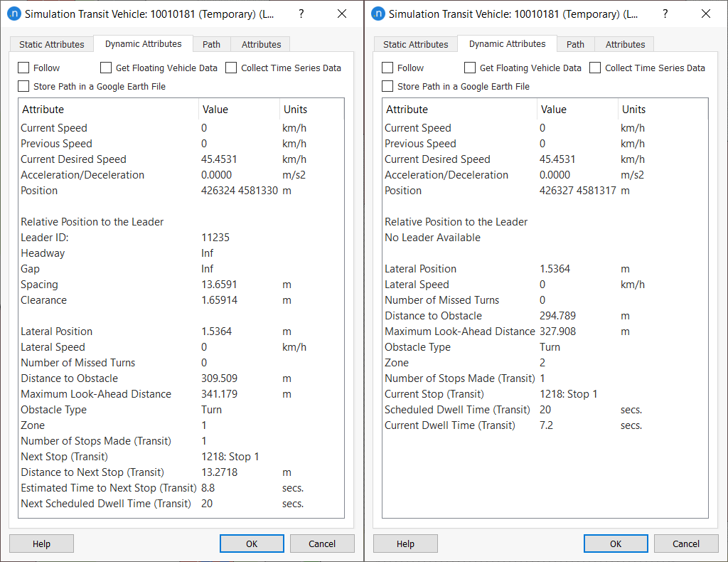The width and height of the screenshot is (728, 562).
Task: Confirm with OK in the right dialog
Action: tap(615, 544)
